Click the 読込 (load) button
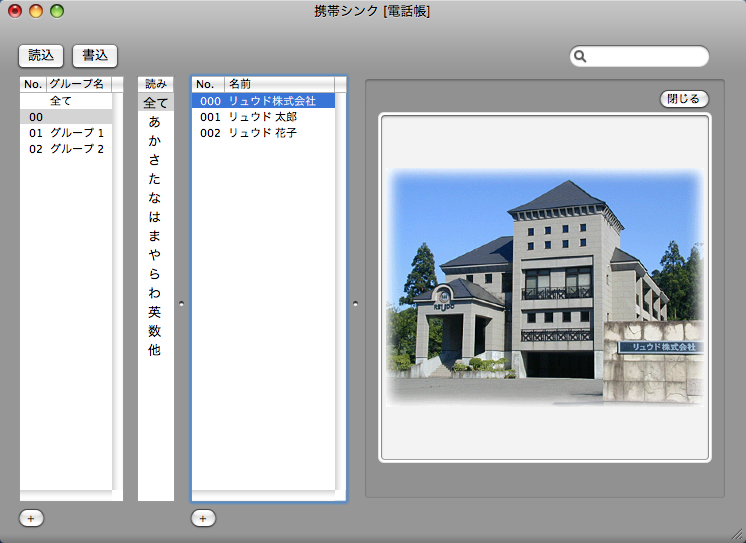Viewport: 746px width, 543px height. click(40, 56)
